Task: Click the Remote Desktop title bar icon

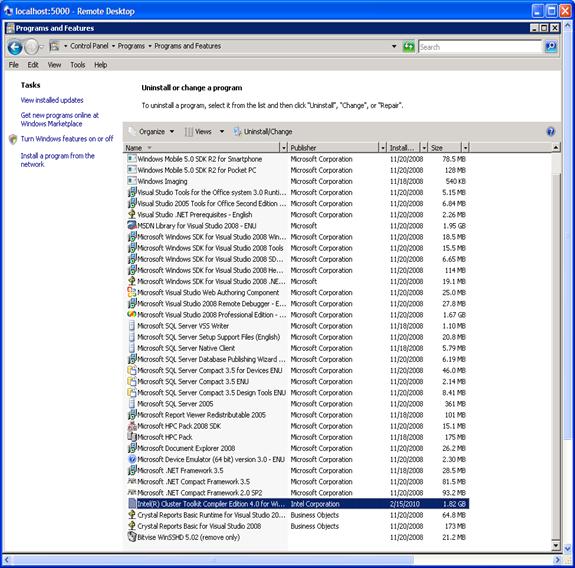Action: pos(8,11)
